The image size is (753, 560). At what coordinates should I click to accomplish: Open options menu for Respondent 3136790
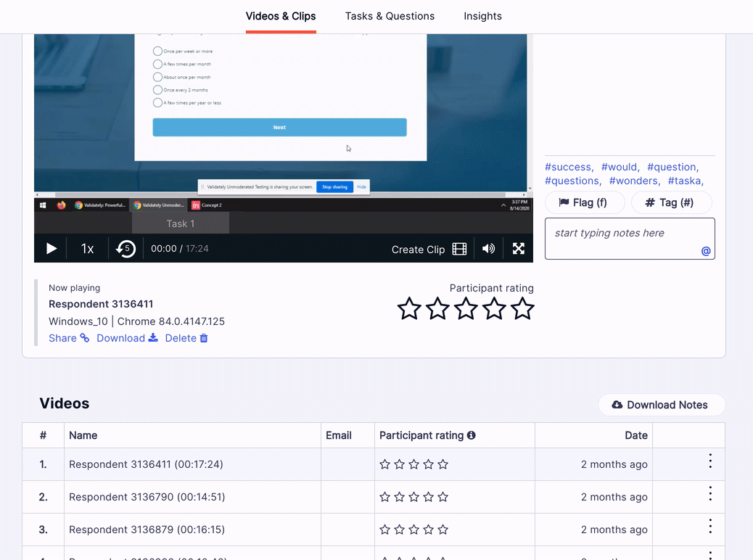pyautogui.click(x=710, y=494)
